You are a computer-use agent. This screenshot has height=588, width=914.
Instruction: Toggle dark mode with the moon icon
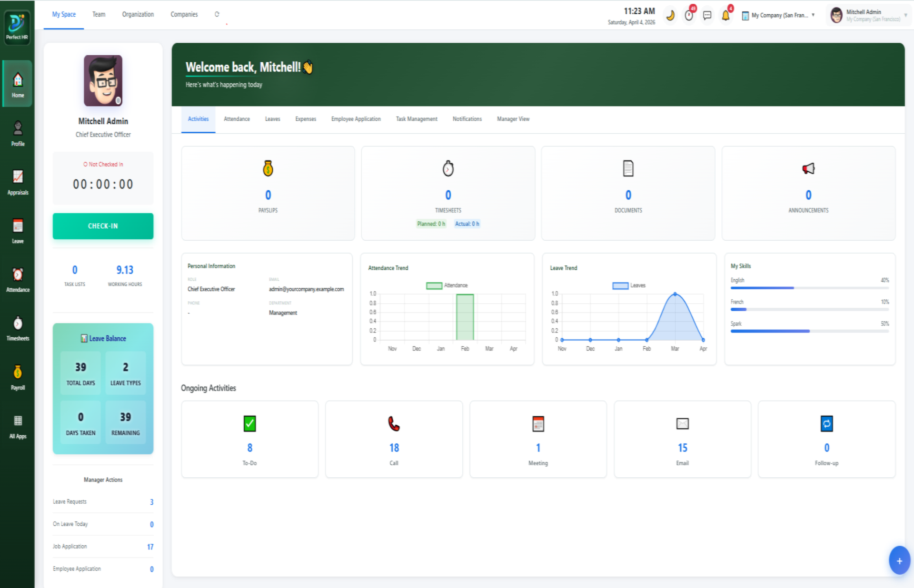click(x=670, y=16)
